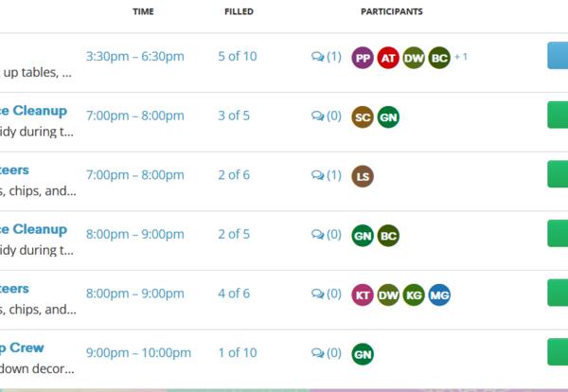Open comments for the 3:30pm – 6:30pm slot
Image resolution: width=568 pixels, height=392 pixels.
(x=326, y=58)
